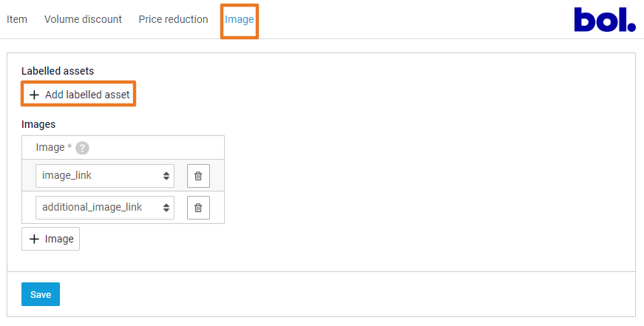This screenshot has height=326, width=644.
Task: Add another image with the + Image button
Action: pyautogui.click(x=50, y=239)
